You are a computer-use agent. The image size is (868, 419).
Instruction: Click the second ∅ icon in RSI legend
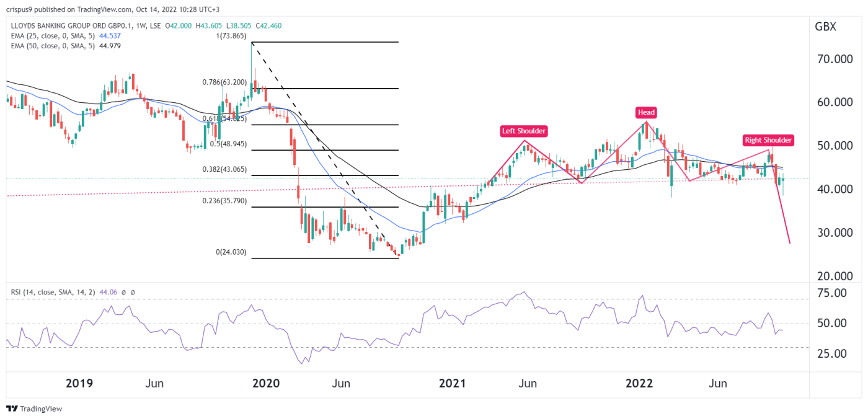pyautogui.click(x=133, y=291)
